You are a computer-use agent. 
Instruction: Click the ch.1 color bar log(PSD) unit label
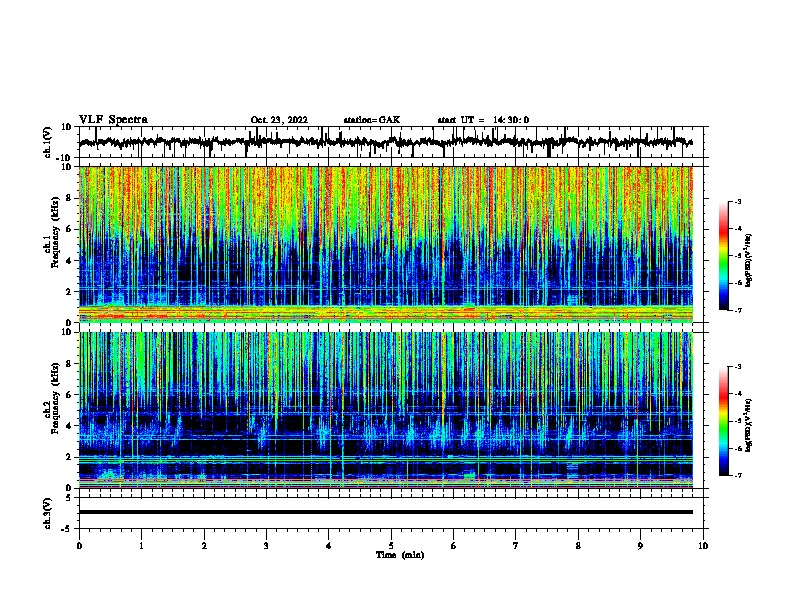point(748,261)
